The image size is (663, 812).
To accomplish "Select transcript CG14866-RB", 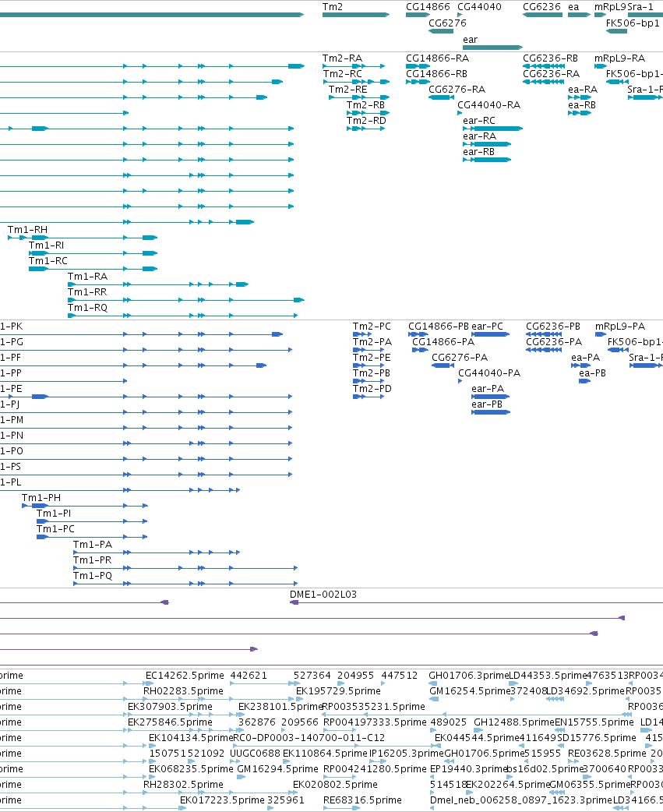I will click(x=418, y=82).
